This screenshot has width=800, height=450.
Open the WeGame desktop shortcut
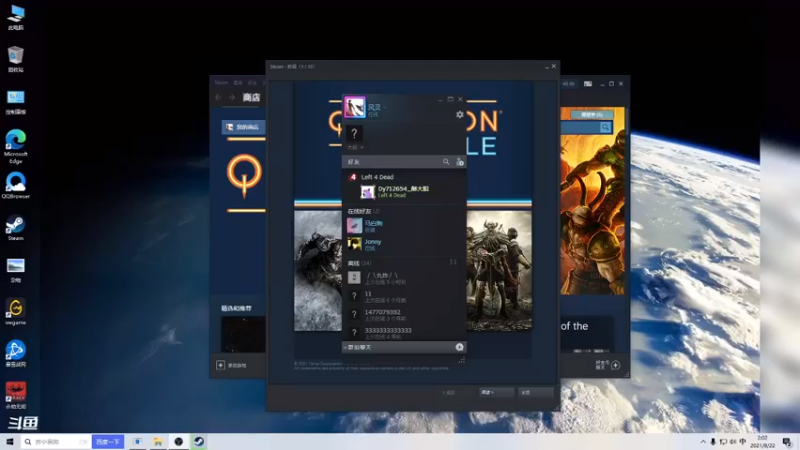(x=15, y=312)
